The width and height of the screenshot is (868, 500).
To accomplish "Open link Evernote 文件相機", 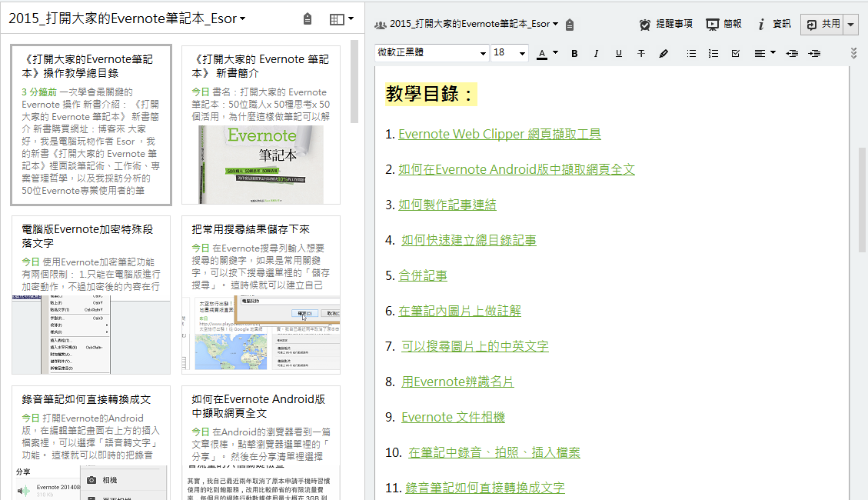I will [454, 418].
